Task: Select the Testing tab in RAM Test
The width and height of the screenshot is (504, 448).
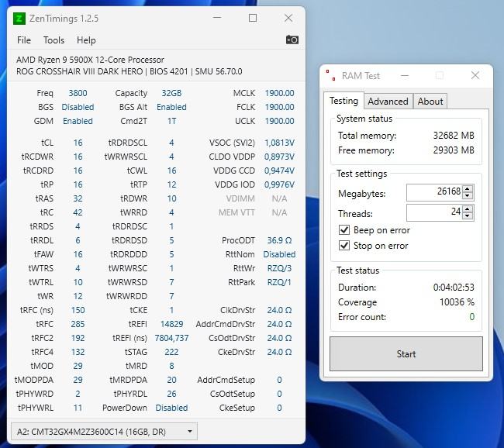Action: click(x=343, y=101)
